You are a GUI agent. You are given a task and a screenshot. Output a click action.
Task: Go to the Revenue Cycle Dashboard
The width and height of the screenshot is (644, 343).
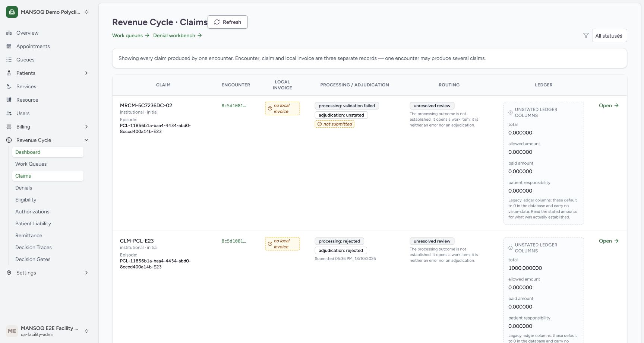click(48, 152)
